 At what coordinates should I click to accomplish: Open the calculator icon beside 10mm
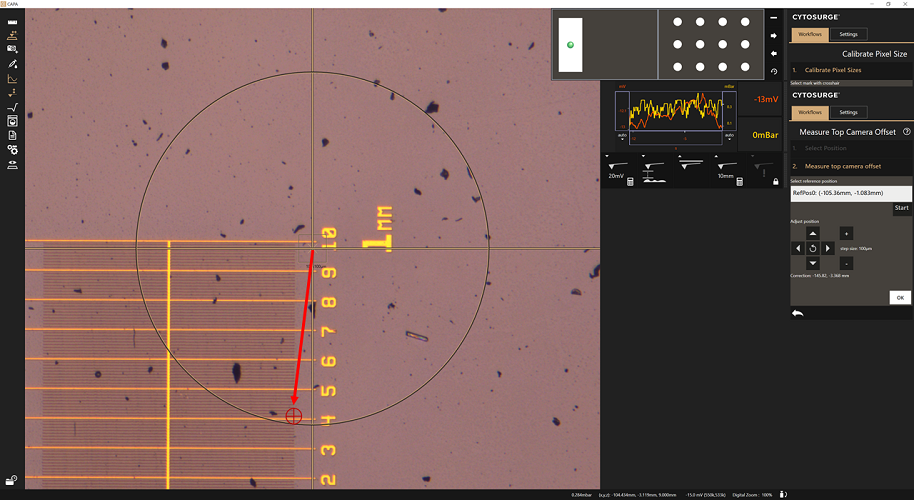point(740,182)
